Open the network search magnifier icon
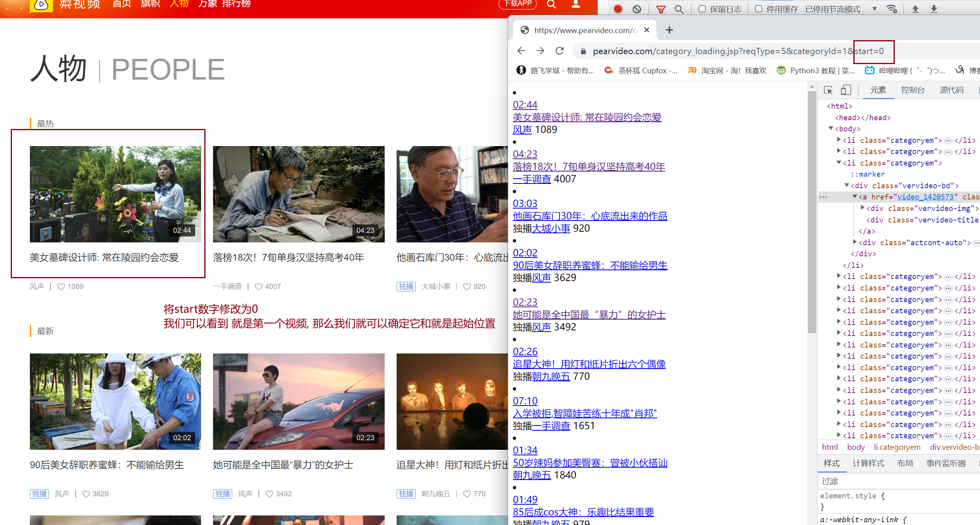The width and height of the screenshot is (980, 525). [679, 9]
